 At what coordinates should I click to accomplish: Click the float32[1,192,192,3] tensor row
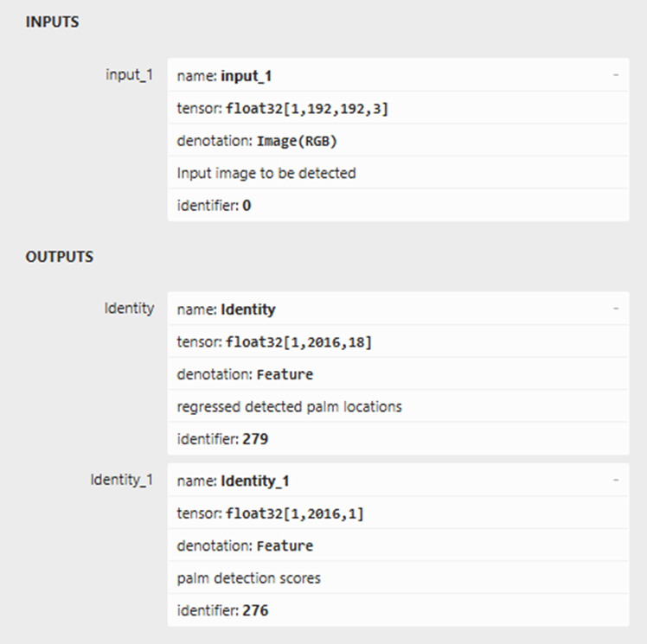tap(398, 108)
